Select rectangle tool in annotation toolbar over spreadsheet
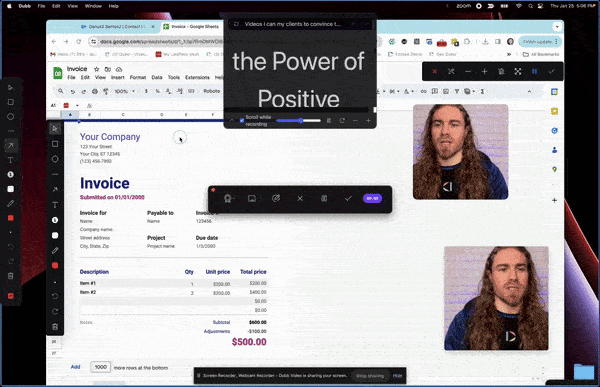Image resolution: width=600 pixels, height=387 pixels. (55, 144)
